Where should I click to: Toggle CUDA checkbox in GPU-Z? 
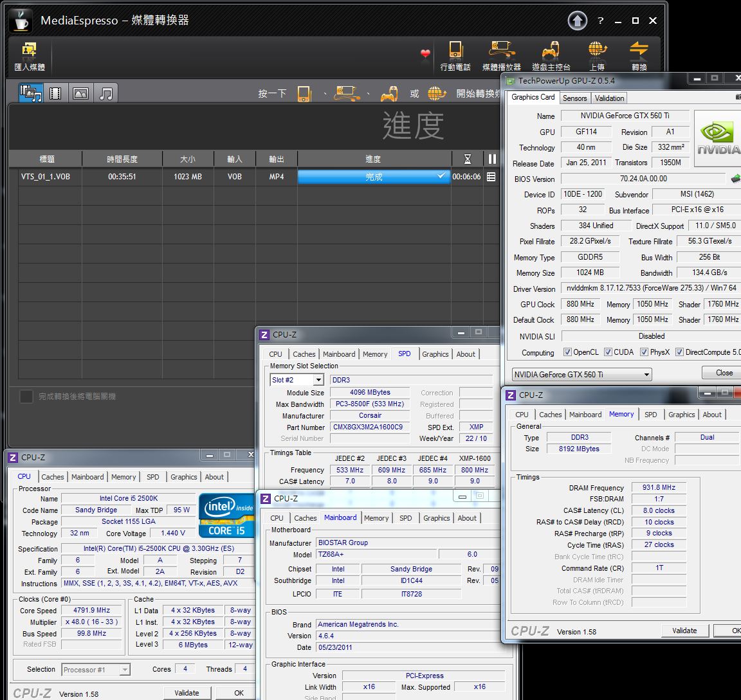(x=608, y=352)
